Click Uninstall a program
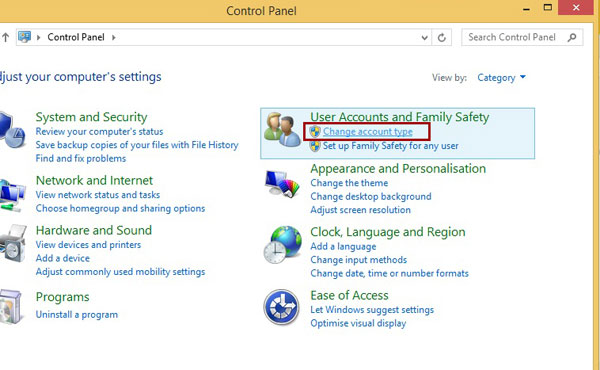Viewport: 600px width, 370px height. pyautogui.click(x=77, y=315)
